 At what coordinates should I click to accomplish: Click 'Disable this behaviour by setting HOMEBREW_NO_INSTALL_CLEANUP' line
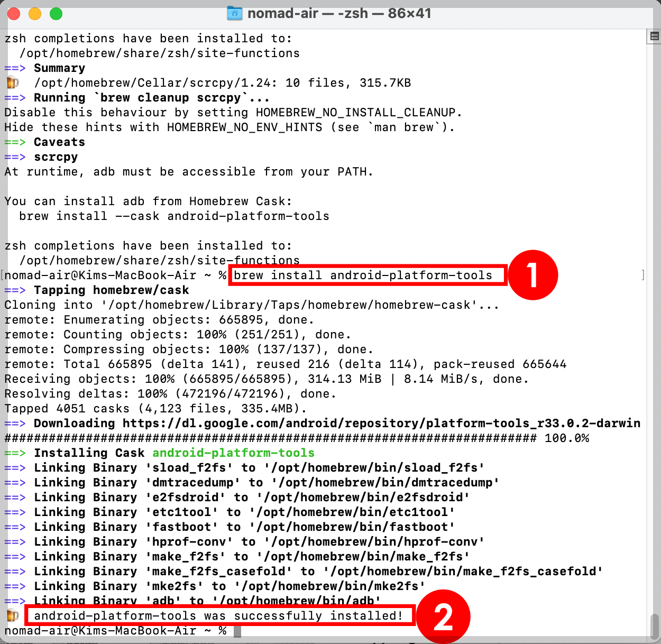point(233,113)
